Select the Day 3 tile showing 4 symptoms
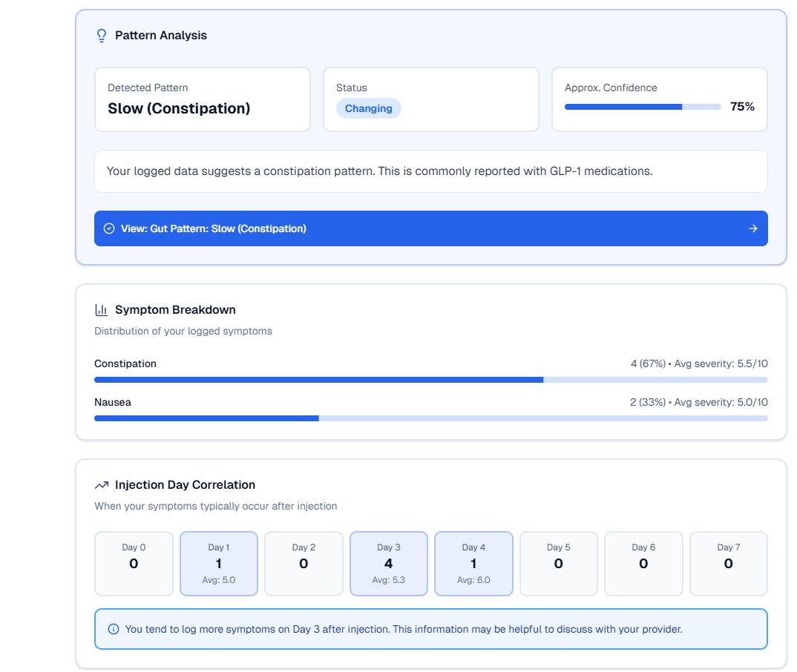Screen dimensions: 797x672 (388, 563)
